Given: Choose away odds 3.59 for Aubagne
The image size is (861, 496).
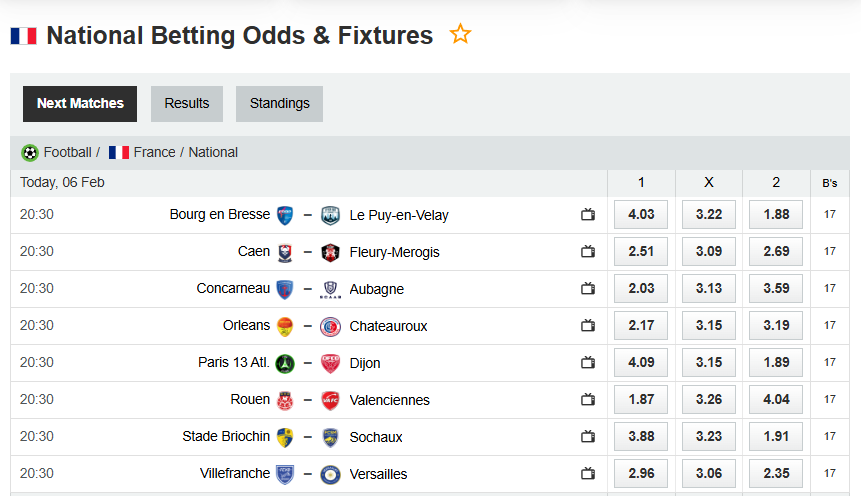Looking at the screenshot, I should coord(775,289).
